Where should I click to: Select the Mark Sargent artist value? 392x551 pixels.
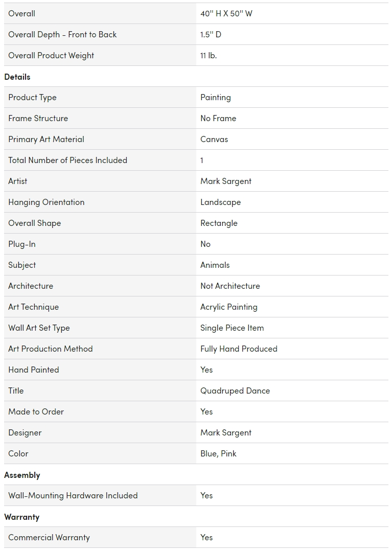coord(226,181)
